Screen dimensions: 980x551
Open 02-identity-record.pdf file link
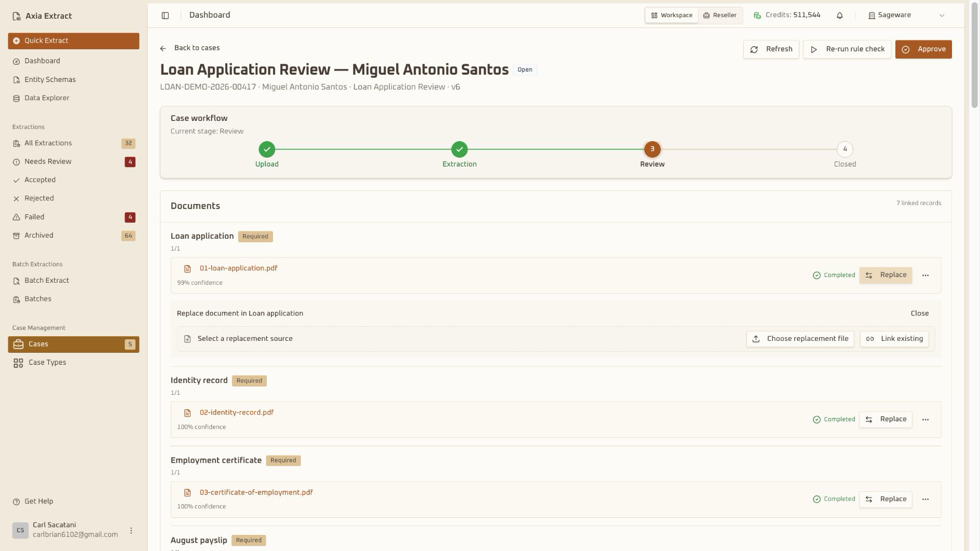pyautogui.click(x=237, y=413)
